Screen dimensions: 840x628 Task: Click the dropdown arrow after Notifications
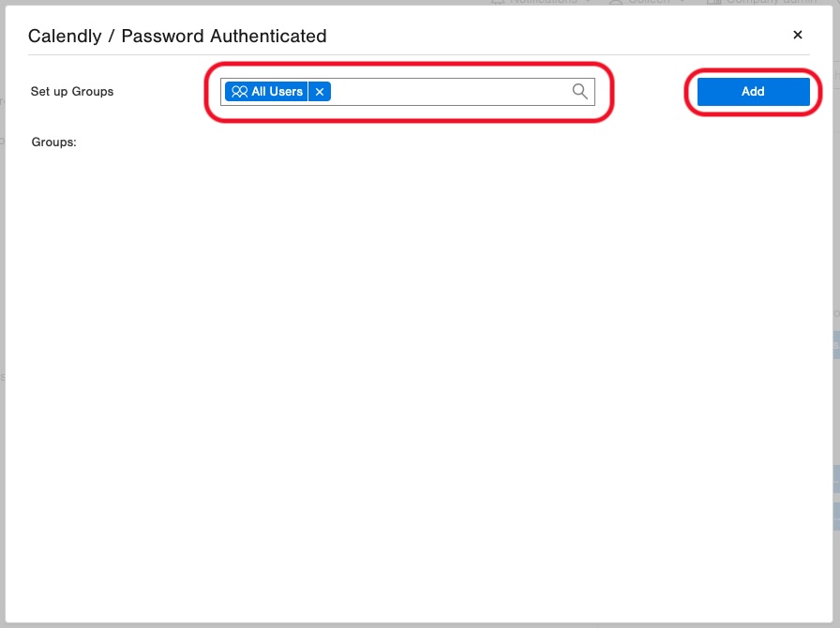[x=588, y=2]
